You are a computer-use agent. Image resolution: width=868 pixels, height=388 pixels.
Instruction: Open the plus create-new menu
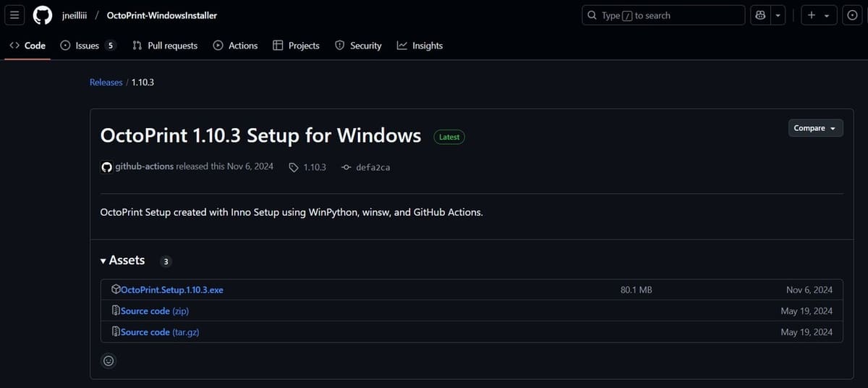(818, 15)
